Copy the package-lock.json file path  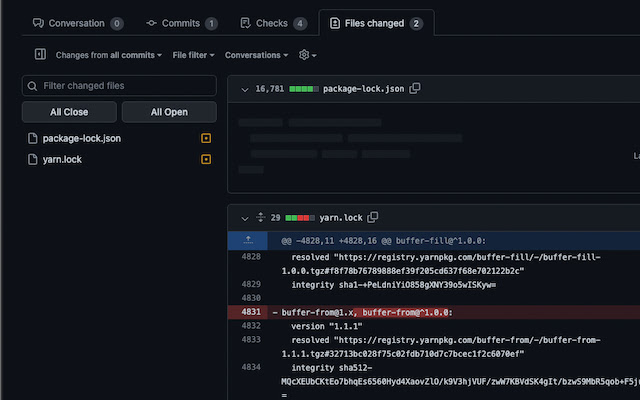[x=415, y=89]
